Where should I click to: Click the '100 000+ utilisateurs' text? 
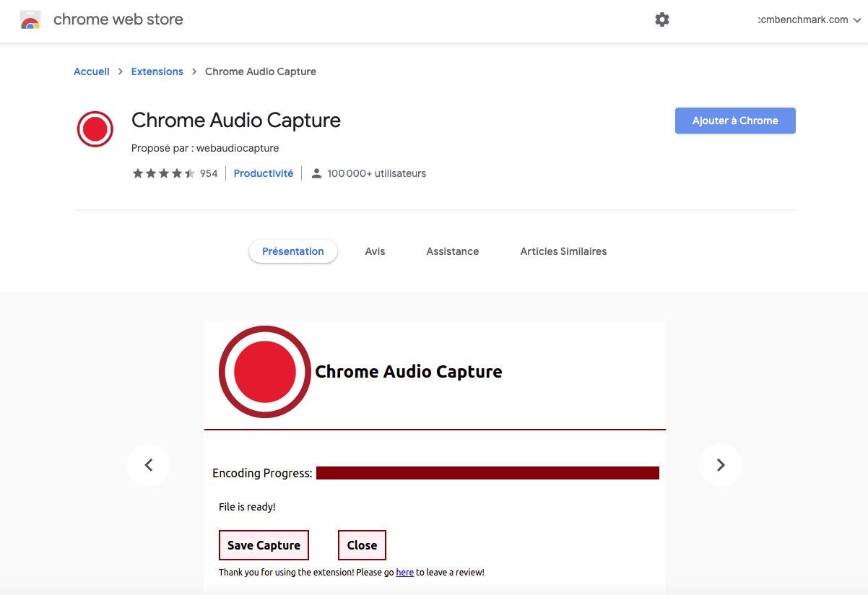377,173
